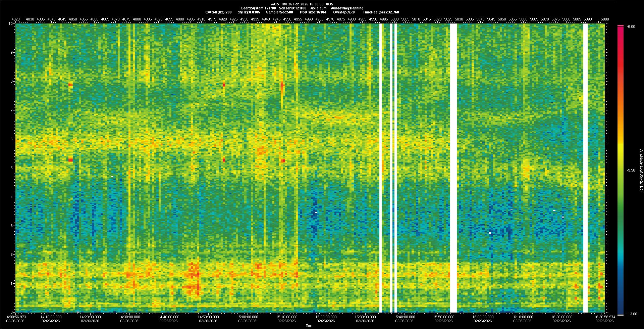Click the first narrow white gap near 15:33
The height and width of the screenshot is (329, 644).
coord(380,168)
